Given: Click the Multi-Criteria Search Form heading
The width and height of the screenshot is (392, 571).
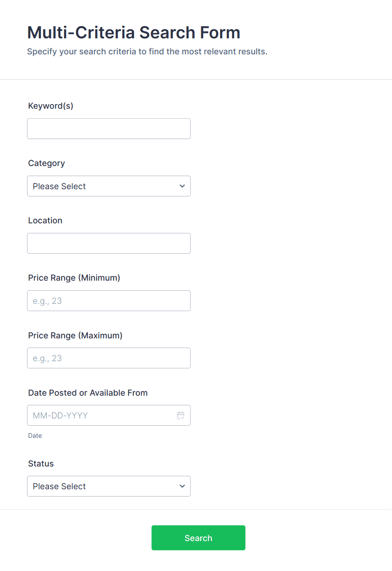Looking at the screenshot, I should [x=134, y=32].
